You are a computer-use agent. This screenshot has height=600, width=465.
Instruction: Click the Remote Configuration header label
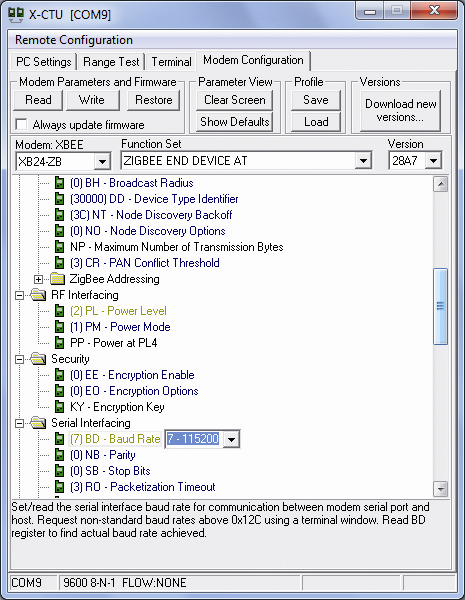(73, 40)
